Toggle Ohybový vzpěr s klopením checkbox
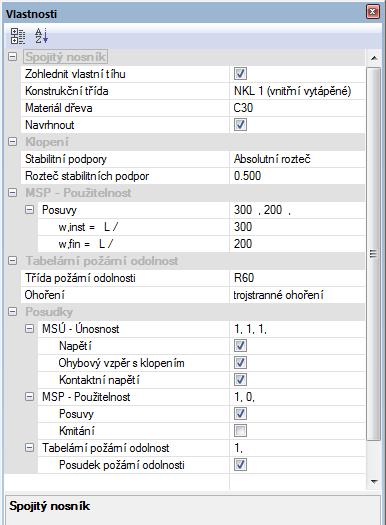 (x=240, y=363)
